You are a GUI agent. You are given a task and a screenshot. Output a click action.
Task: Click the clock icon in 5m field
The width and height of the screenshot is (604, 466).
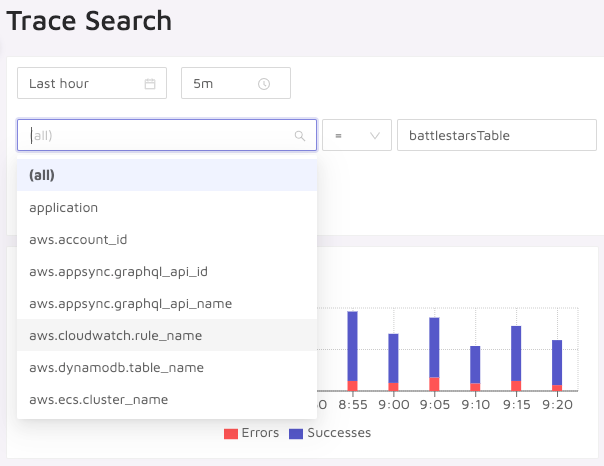click(264, 84)
